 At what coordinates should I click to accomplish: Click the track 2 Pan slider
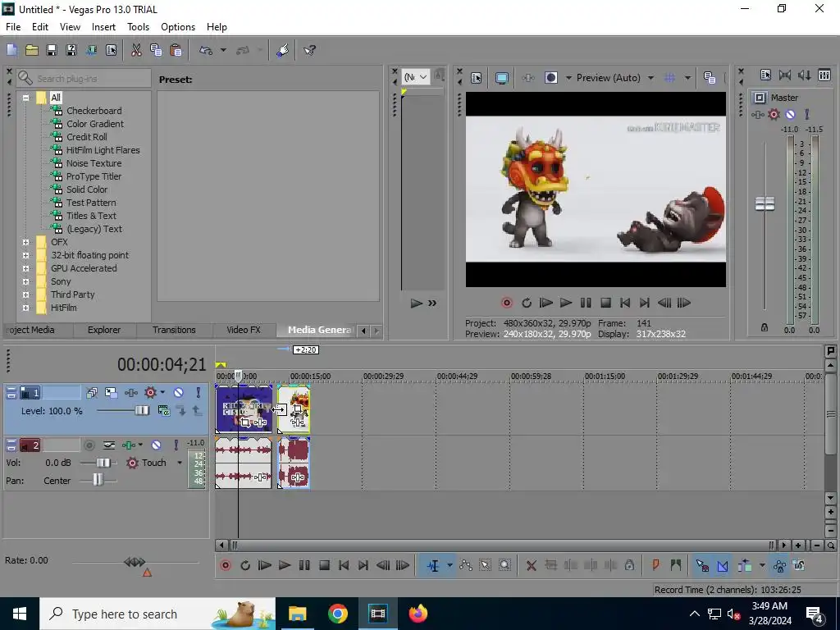(x=98, y=481)
